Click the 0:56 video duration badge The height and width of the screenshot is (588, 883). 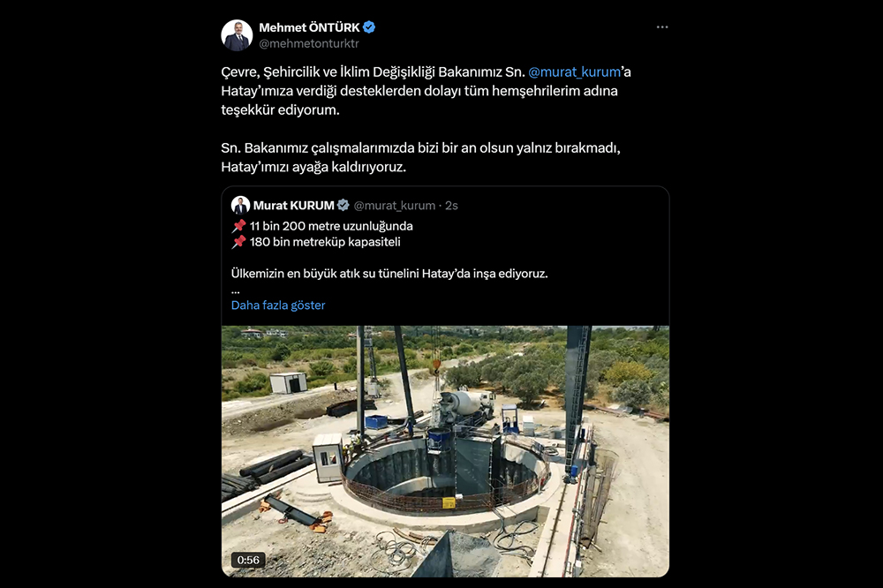(x=248, y=560)
